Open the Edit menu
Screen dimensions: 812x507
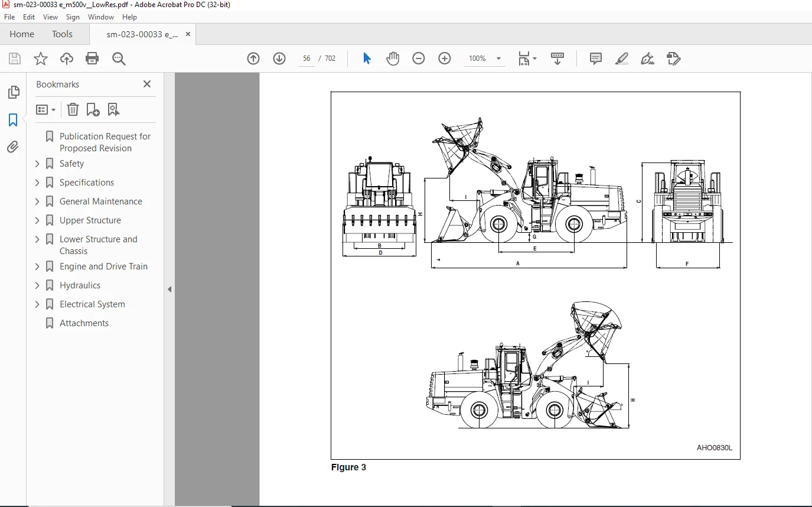pos(29,17)
